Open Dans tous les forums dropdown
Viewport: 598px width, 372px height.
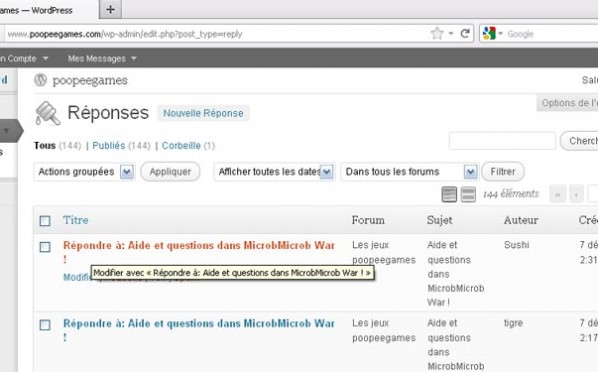410,172
